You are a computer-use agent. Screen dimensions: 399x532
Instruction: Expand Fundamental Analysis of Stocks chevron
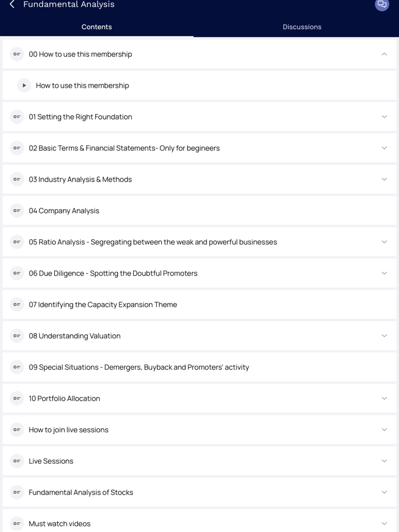[x=384, y=493]
